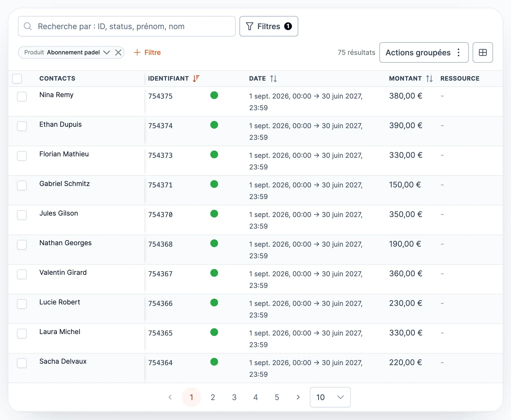The image size is (511, 420).
Task: Open the Actions groupées three-dot menu
Action: tap(458, 52)
